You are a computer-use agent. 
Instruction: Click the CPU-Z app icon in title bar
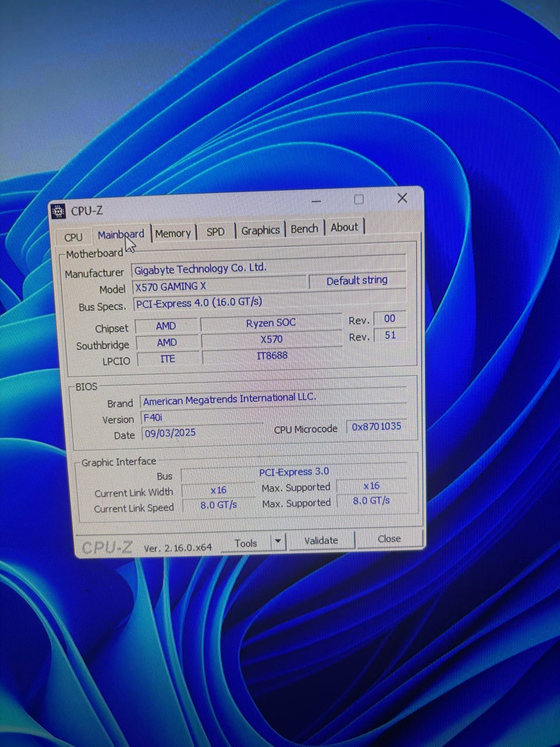pyautogui.click(x=58, y=211)
